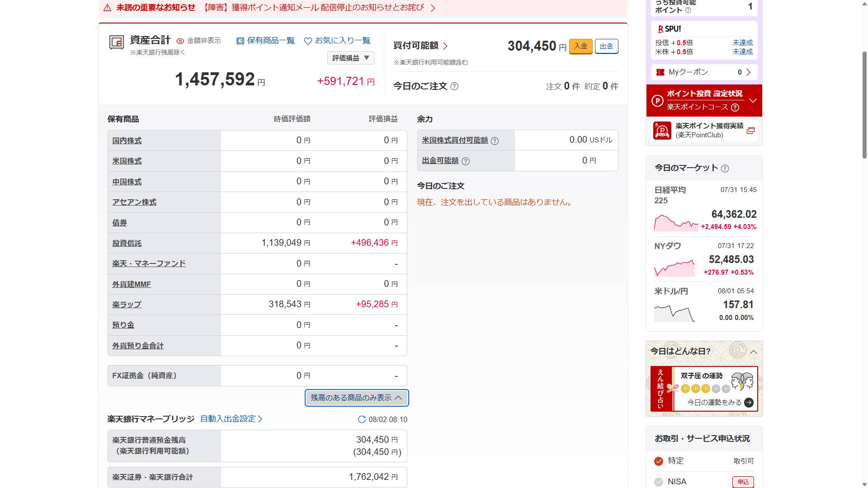Image resolution: width=868 pixels, height=488 pixels.
Task: Click the 投資信託 value 1,139,049 円
Action: click(286, 243)
